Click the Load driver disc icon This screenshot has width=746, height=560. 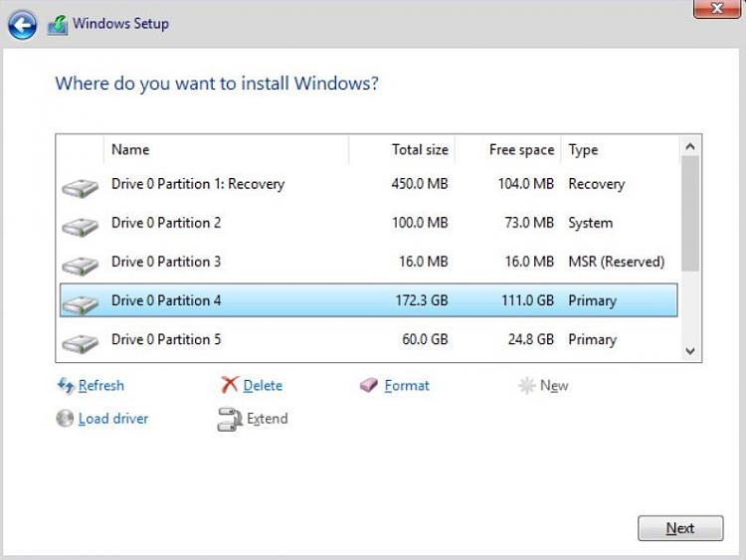click(x=65, y=418)
